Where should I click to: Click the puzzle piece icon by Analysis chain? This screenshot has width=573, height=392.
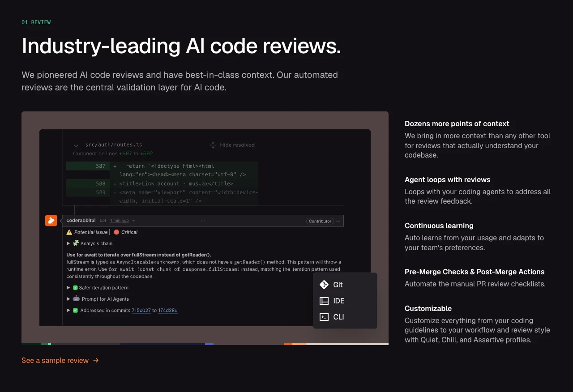point(76,243)
